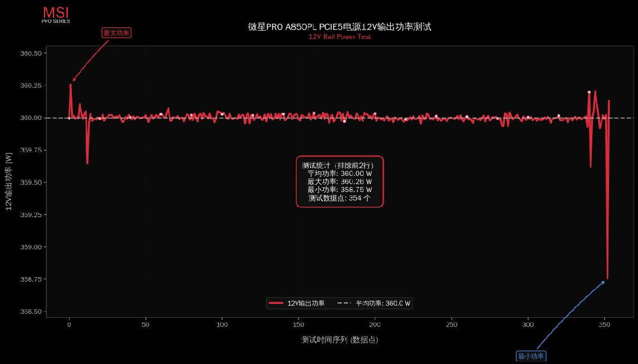Click the y-axis tick 360.25
The height and width of the screenshot is (364, 638).
tap(31, 85)
